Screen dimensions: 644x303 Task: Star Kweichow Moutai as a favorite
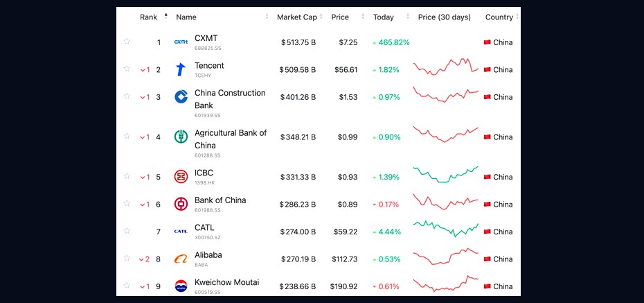coord(127,286)
